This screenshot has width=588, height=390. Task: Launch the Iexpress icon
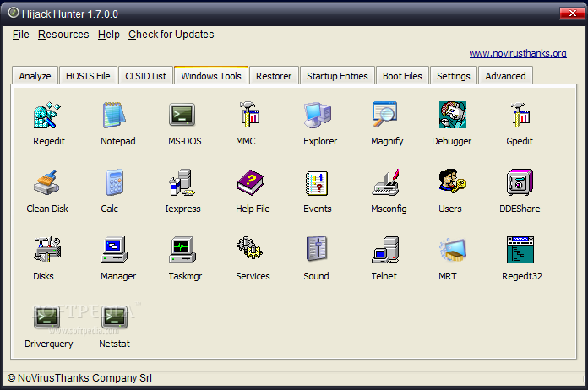182,182
